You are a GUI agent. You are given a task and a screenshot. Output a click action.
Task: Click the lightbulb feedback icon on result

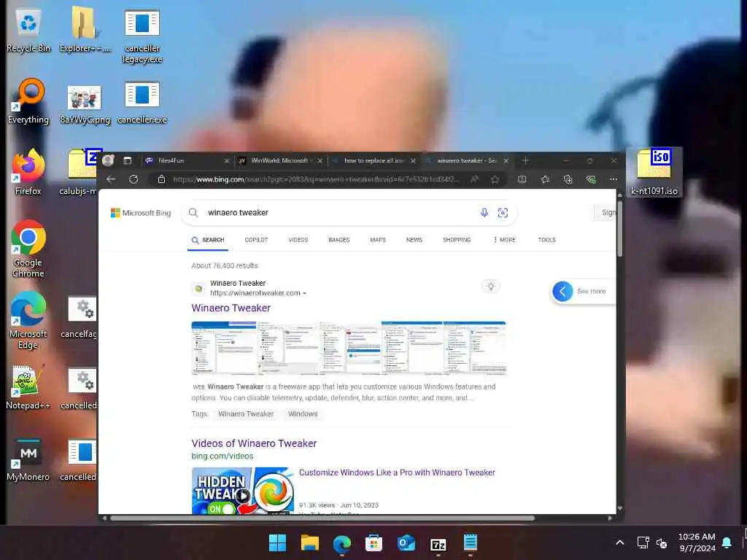491,286
